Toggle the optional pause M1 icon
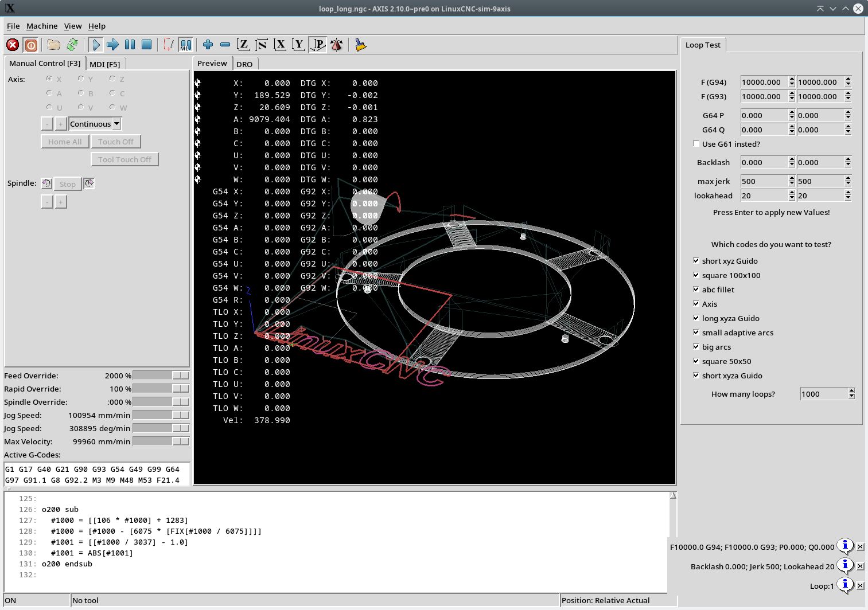This screenshot has width=868, height=610. 185,45
